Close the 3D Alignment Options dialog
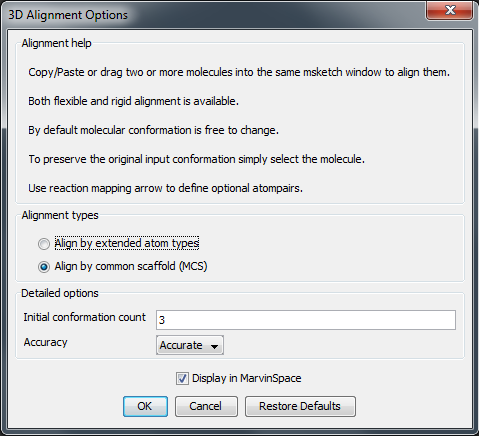479x436 pixels. point(450,10)
